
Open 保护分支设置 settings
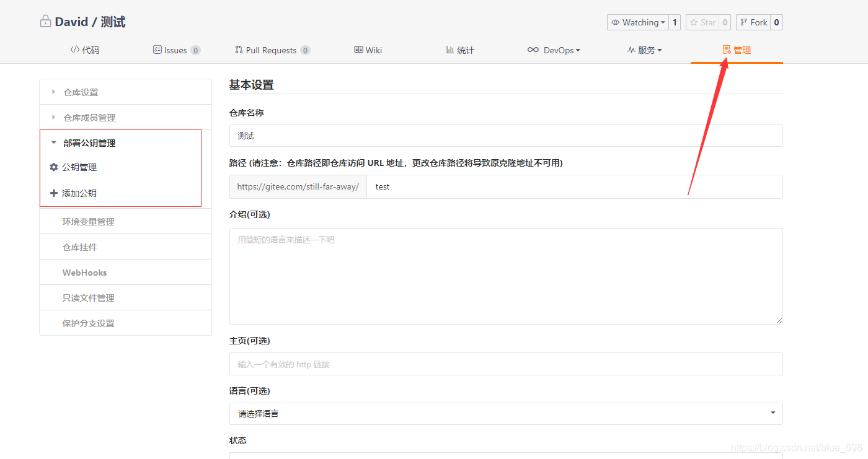[125, 323]
